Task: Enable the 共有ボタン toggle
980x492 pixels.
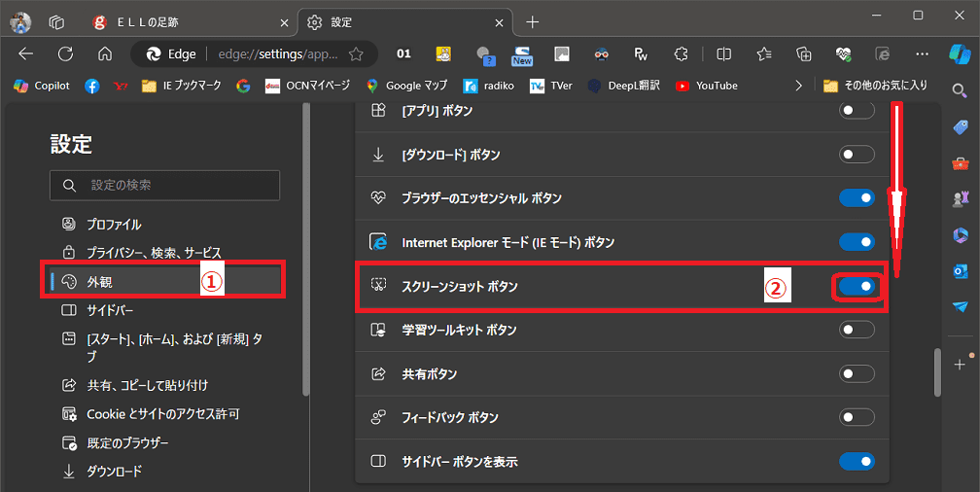Action: point(857,373)
